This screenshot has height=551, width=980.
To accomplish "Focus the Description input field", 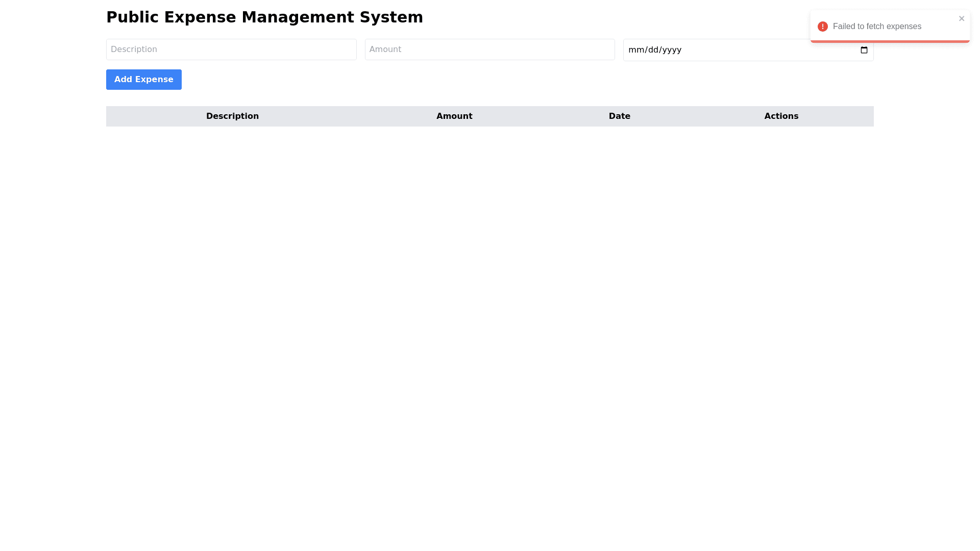I will (x=231, y=49).
